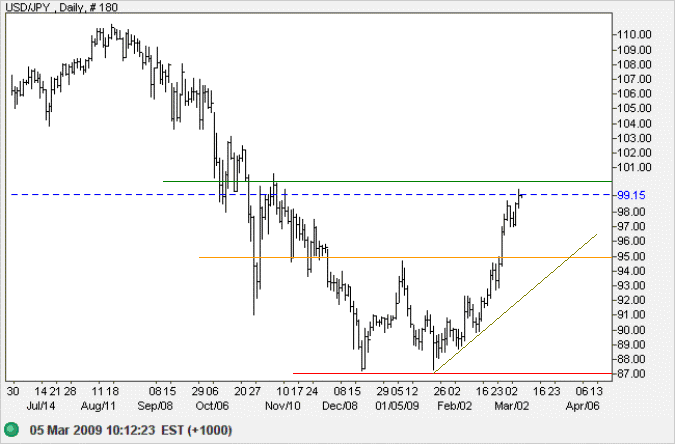This screenshot has width=675, height=444.
Task: Click the 98.00 price axis label
Action: click(631, 212)
